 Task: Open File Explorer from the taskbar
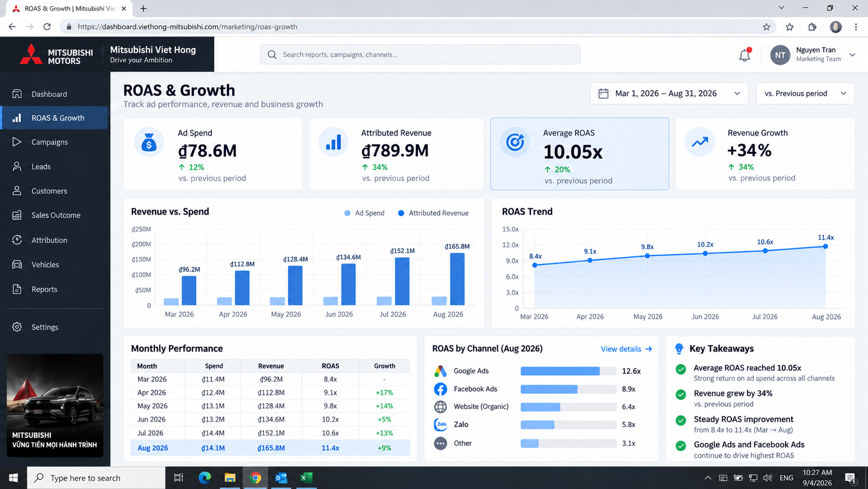point(230,478)
